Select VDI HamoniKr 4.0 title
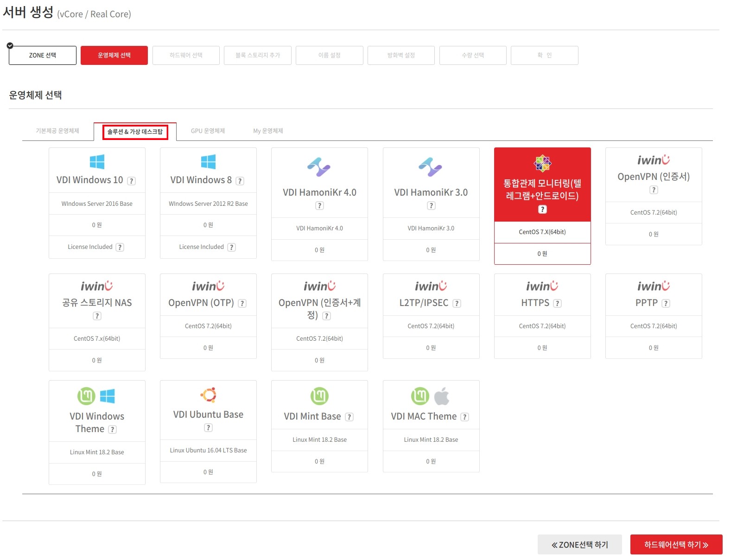The height and width of the screenshot is (560, 737). 319,192
